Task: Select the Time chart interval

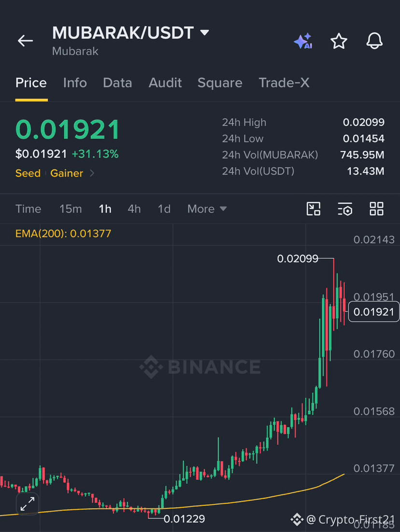Action: [28, 209]
